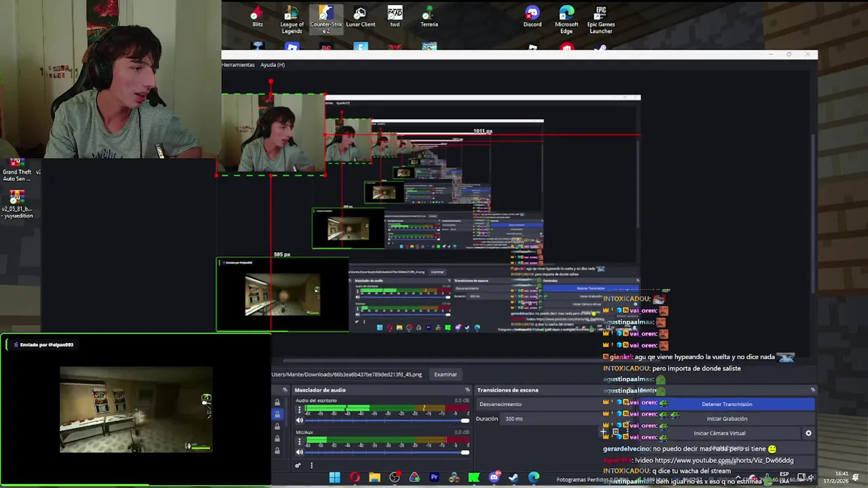Select the Blitz desktop shortcut
The width and height of the screenshot is (868, 488).
coord(258,17)
